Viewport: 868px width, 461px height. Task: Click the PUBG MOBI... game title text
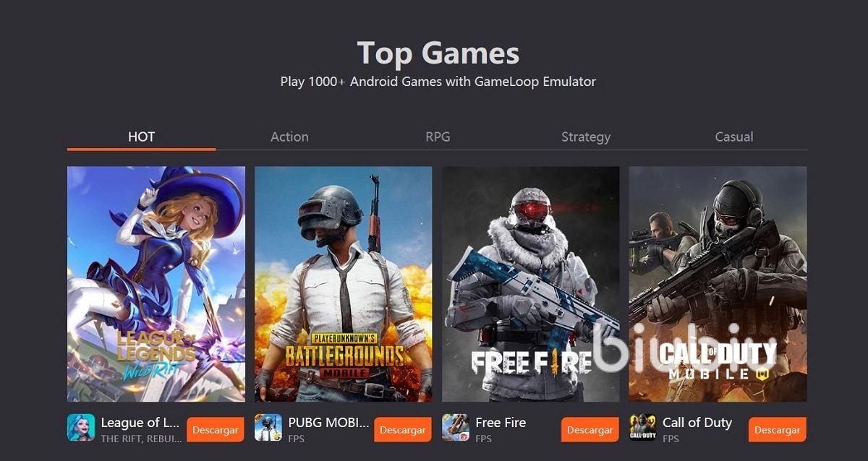pyautogui.click(x=328, y=423)
